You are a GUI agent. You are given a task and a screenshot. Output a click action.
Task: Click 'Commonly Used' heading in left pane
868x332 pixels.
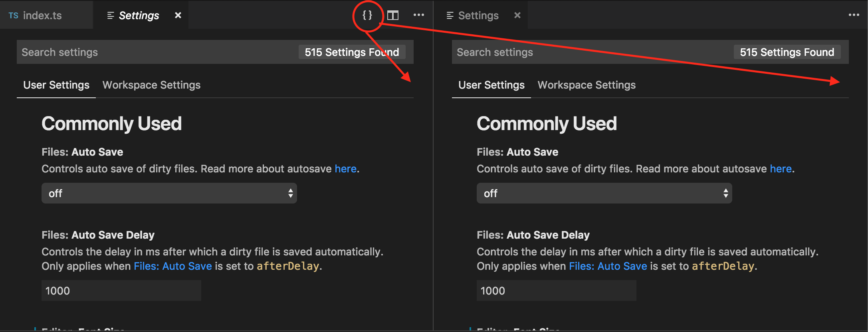pos(112,124)
